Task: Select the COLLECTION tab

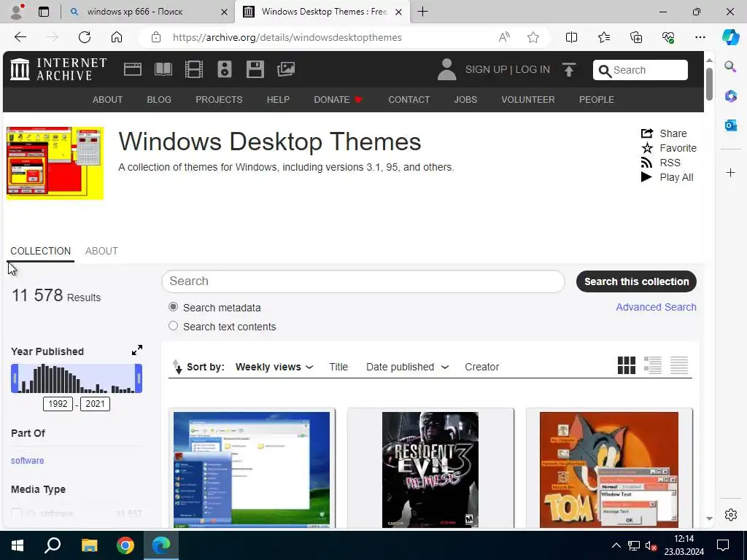Action: [x=41, y=251]
